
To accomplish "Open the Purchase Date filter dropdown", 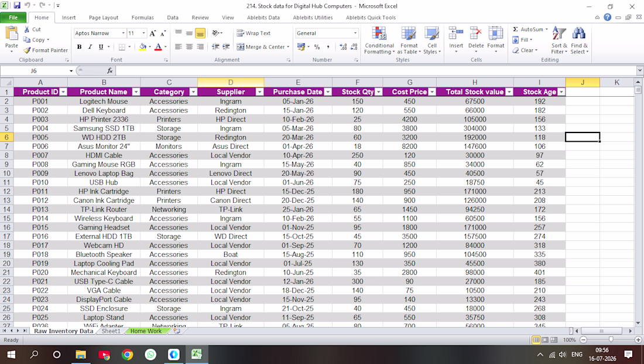I will [x=328, y=92].
